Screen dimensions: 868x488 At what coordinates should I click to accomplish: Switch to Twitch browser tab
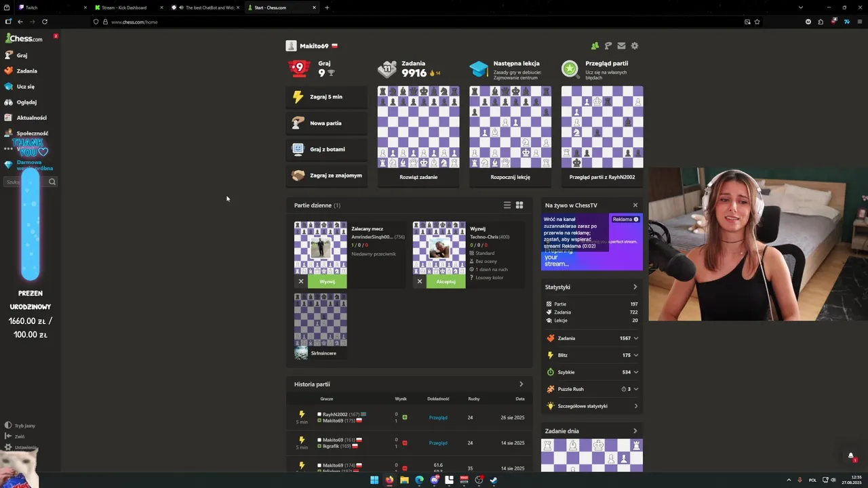[52, 7]
